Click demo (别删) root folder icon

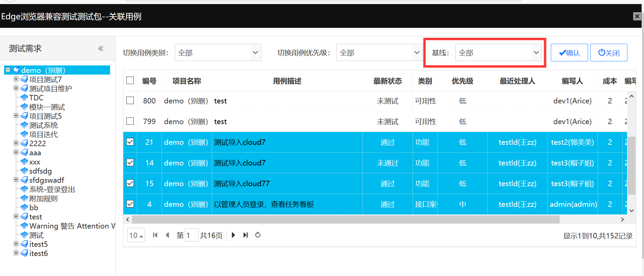(x=17, y=70)
